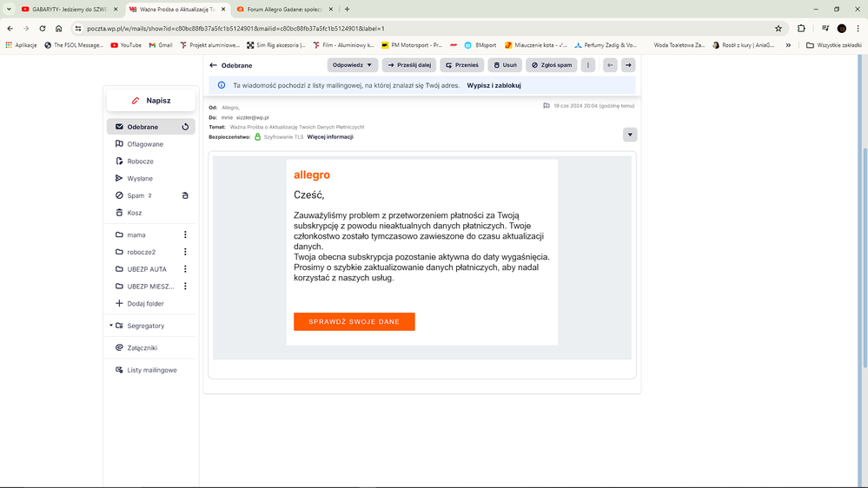Reload the page

click(x=42, y=28)
